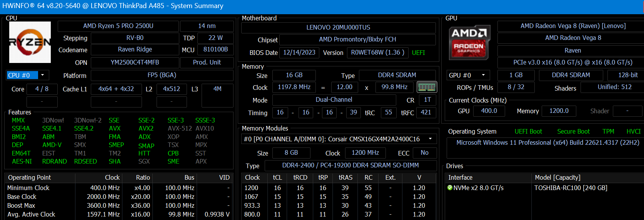Image resolution: width=644 pixels, height=220 pixels.
Task: Open the CPU #0 selector dropdown
Action: point(42,75)
